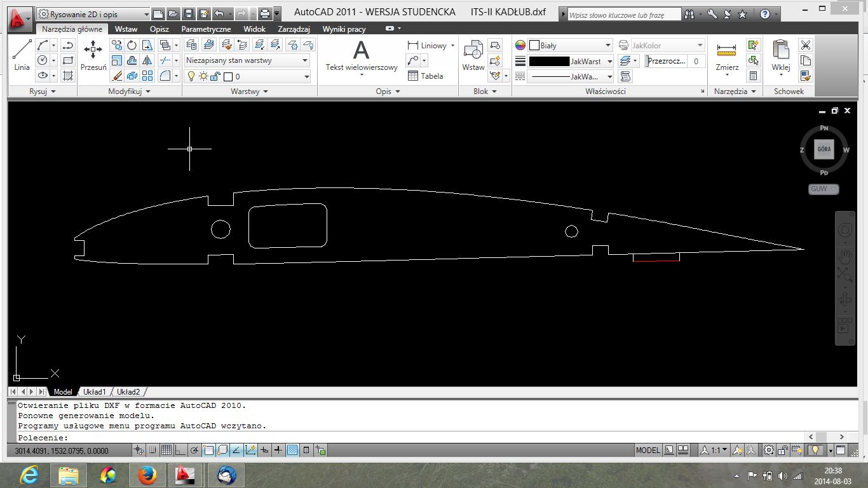Viewport: 868px width, 488px height.
Task: Expand the Modyfikuj panel
Action: [129, 91]
